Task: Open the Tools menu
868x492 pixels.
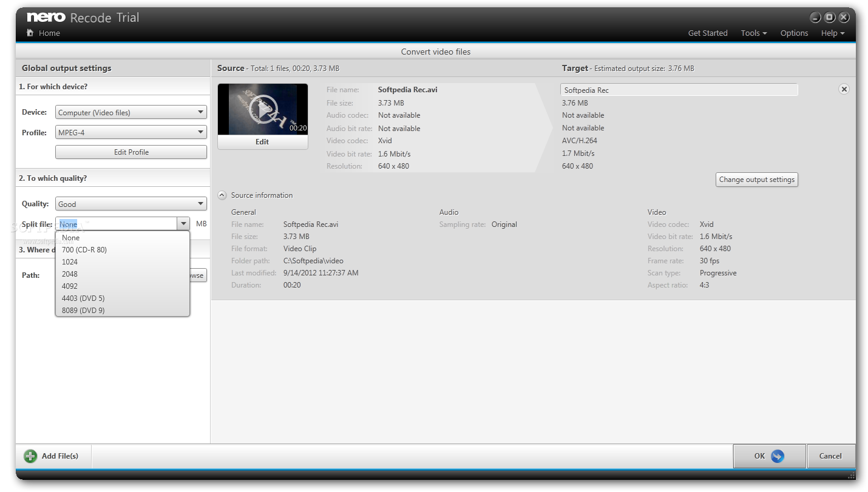Action: [x=754, y=33]
